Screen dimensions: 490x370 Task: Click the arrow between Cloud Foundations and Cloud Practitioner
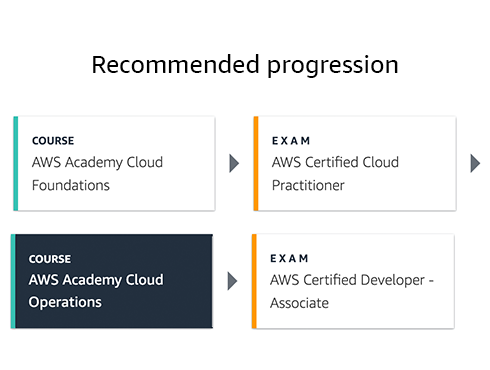point(234,163)
